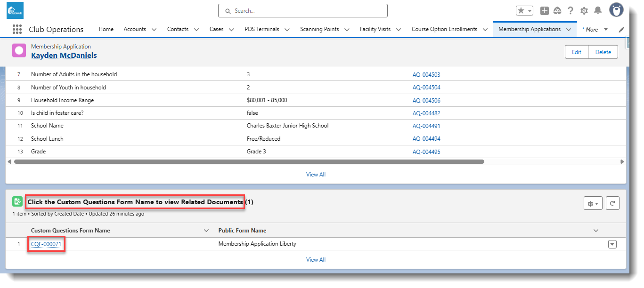The image size is (644, 288).
Task: Refresh the Custom Questions Form related list
Action: (x=612, y=203)
